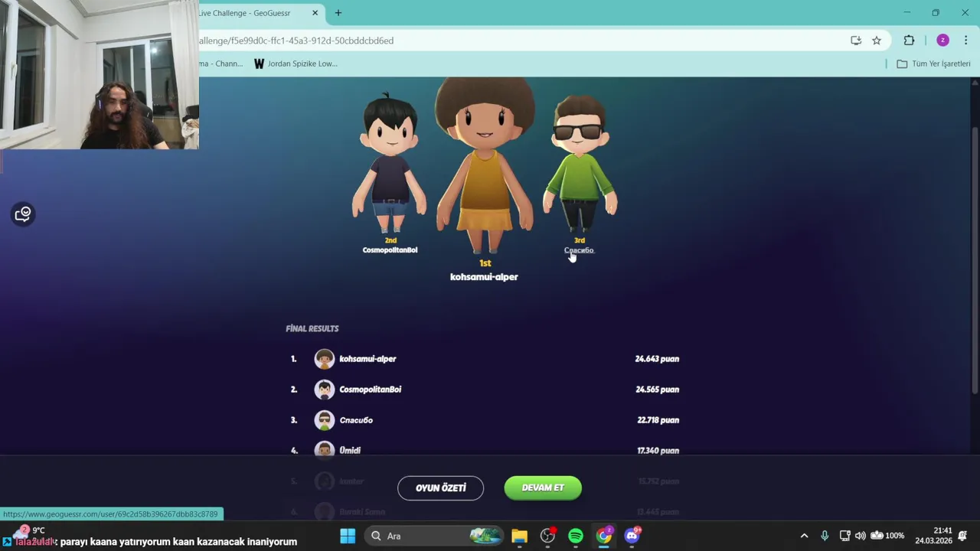Click the 2nd place CosmopolitanBoi avatar
This screenshot has height=551, width=980.
[390, 165]
